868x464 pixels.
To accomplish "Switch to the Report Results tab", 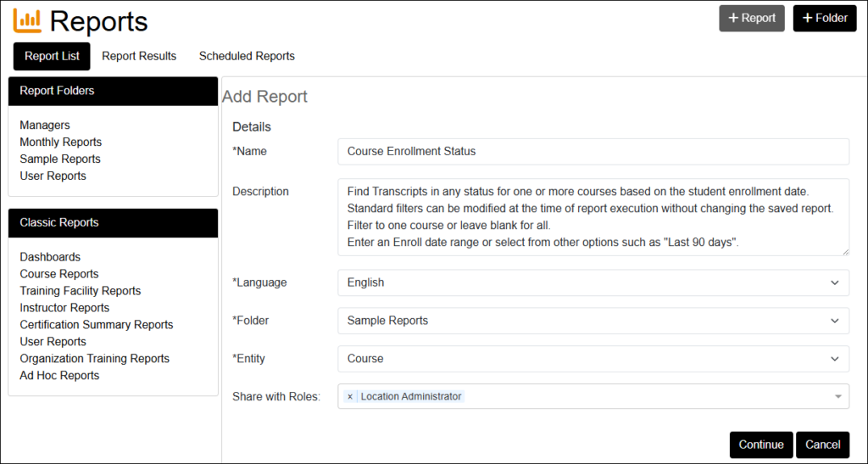I will click(x=139, y=56).
